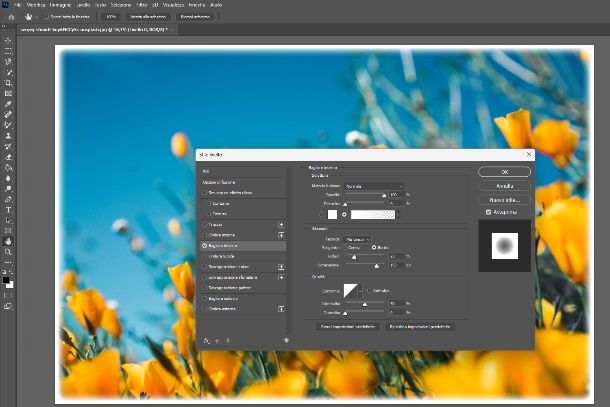
Task: Select the Rectangle shape tool
Action: click(x=8, y=231)
